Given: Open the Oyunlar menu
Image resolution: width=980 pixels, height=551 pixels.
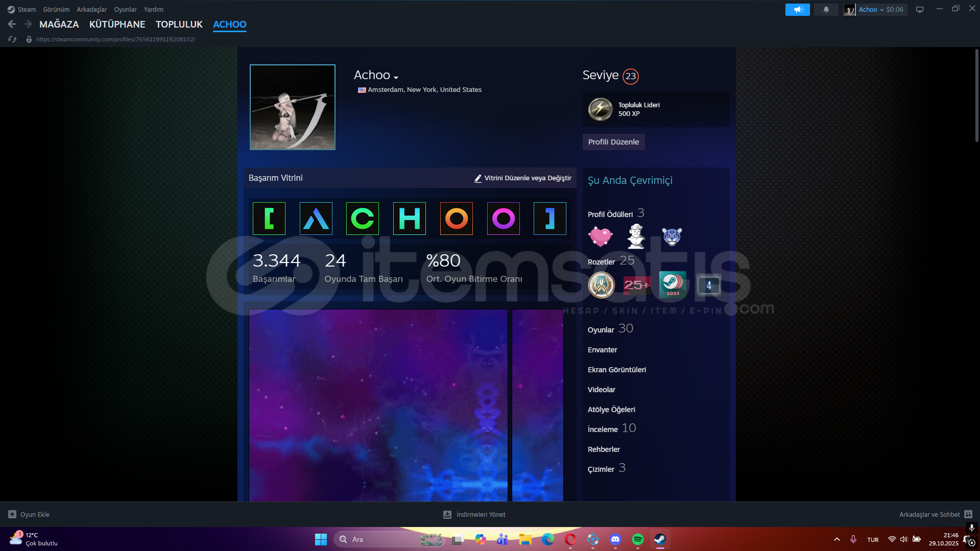Looking at the screenshot, I should 125,9.
